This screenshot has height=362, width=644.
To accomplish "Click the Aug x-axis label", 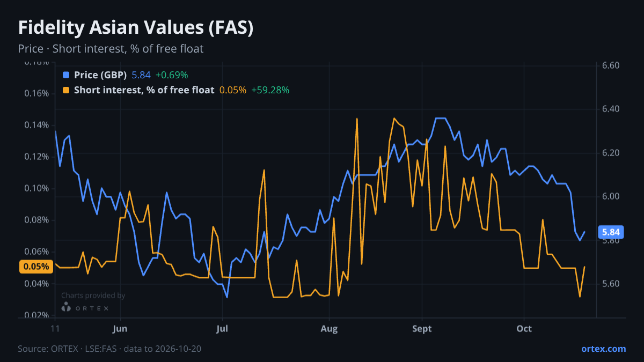I will 329,328.
